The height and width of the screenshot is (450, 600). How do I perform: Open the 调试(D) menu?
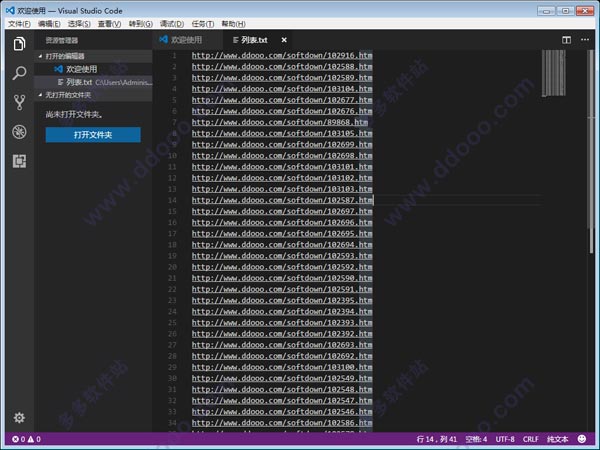(172, 24)
